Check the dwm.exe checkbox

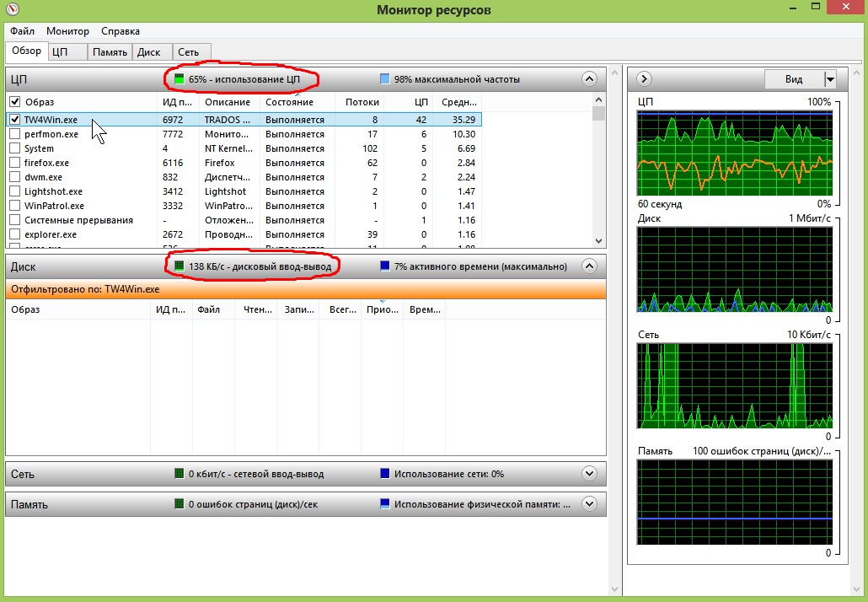coord(15,177)
